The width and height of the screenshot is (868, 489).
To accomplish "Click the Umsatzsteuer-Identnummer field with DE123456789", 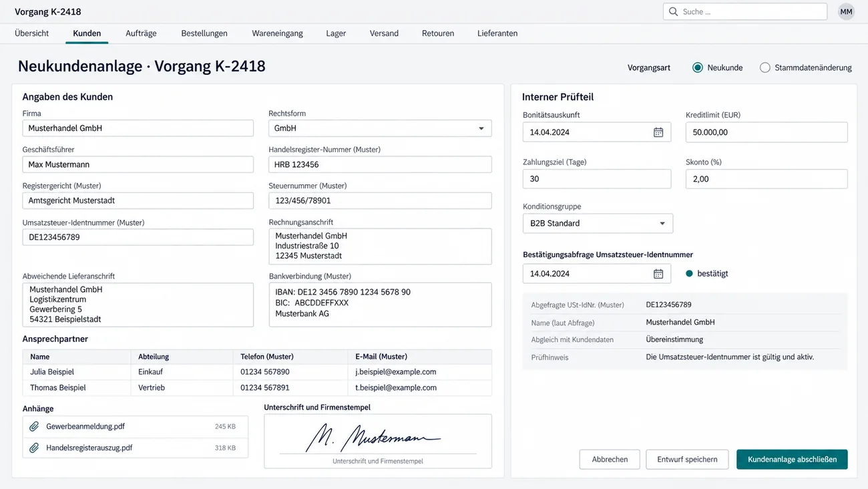I will click(138, 237).
